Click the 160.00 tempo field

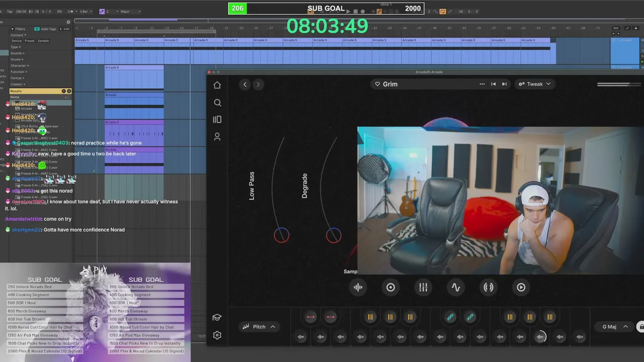(x=21, y=11)
